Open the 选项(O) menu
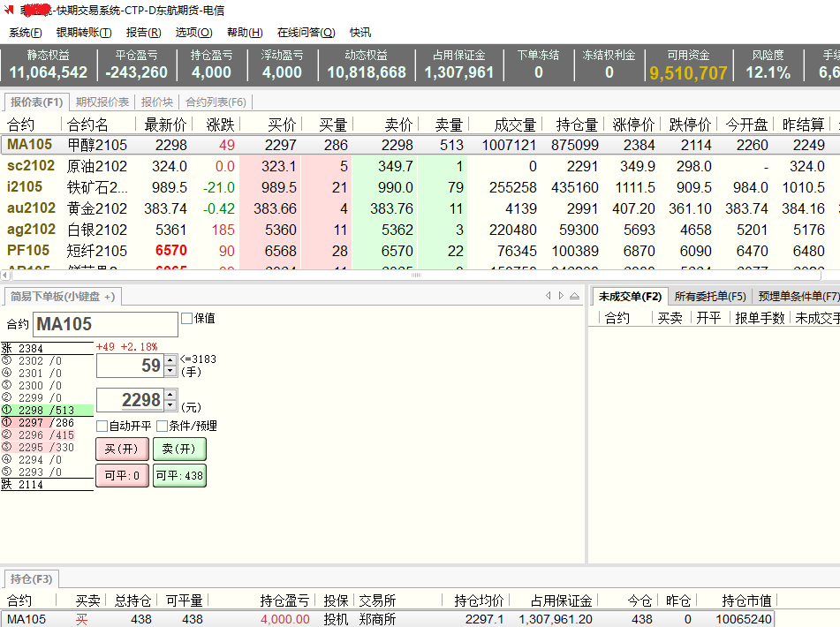This screenshot has width=840, height=627. coord(194,33)
